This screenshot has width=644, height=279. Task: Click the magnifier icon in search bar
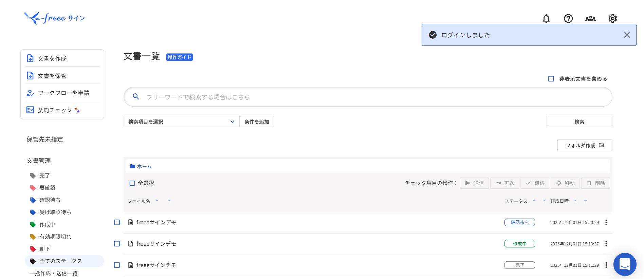coord(136,97)
